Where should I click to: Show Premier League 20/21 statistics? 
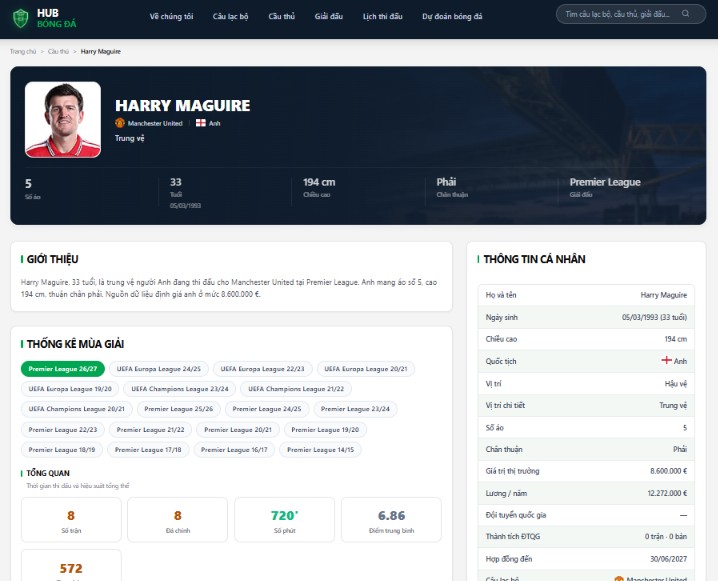click(x=238, y=429)
